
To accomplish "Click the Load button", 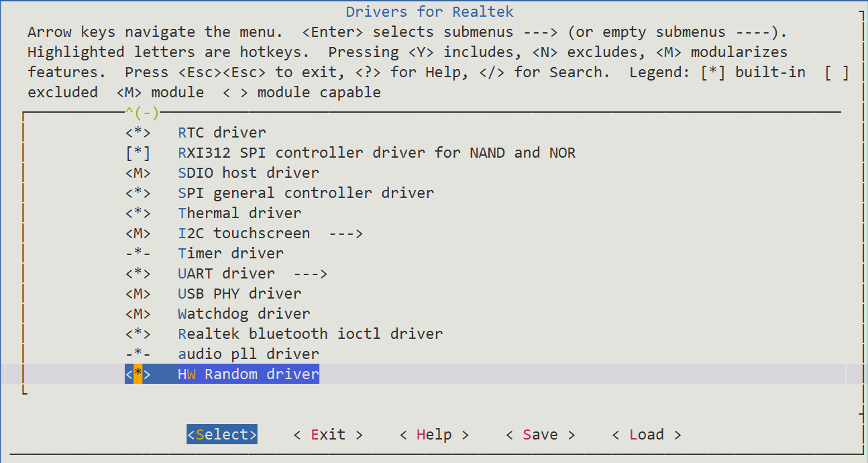I will 647,435.
